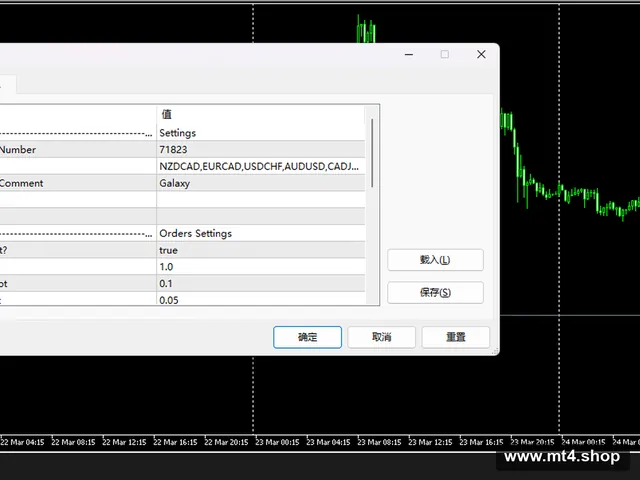
Task: Click the 重置 reset button
Action: pos(456,337)
